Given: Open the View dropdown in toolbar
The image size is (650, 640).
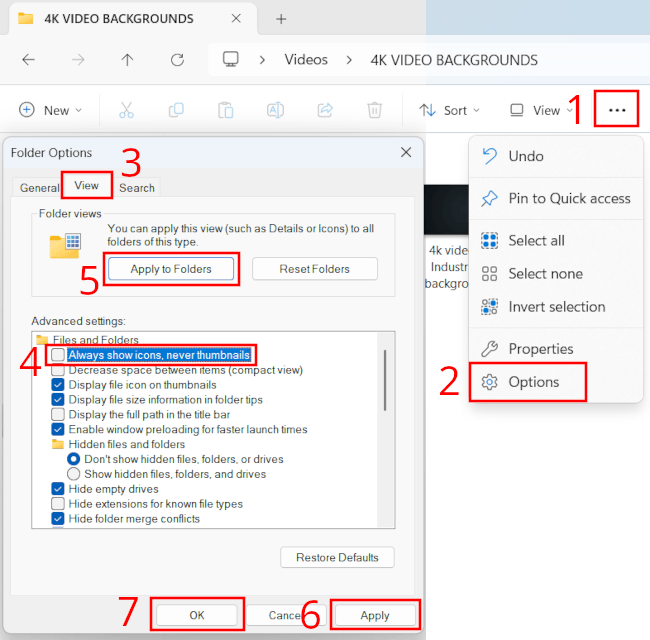Looking at the screenshot, I should coord(541,110).
